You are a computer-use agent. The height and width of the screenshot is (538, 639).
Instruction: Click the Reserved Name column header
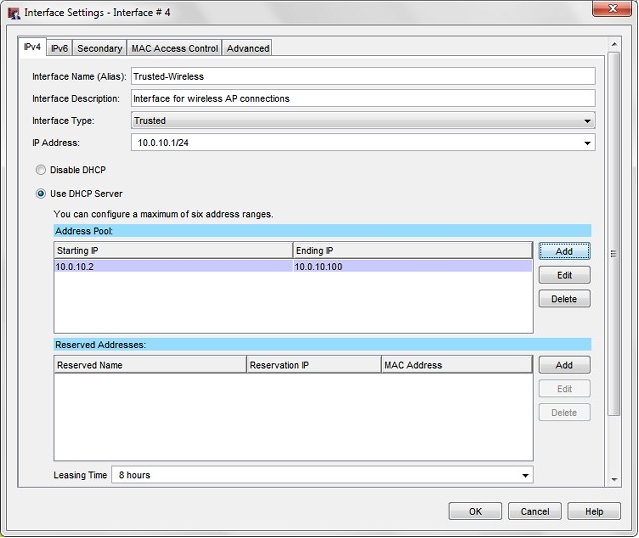150,365
